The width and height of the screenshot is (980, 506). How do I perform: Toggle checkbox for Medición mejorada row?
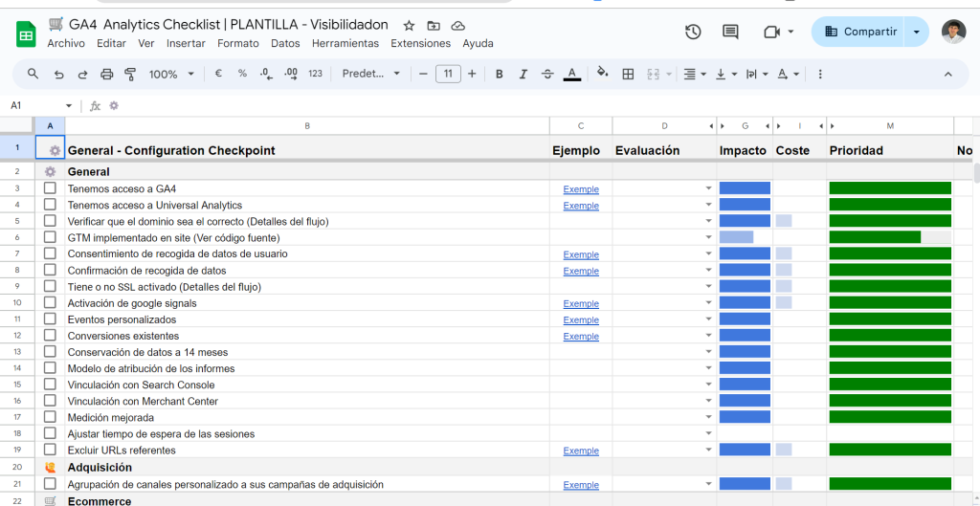[x=50, y=417]
